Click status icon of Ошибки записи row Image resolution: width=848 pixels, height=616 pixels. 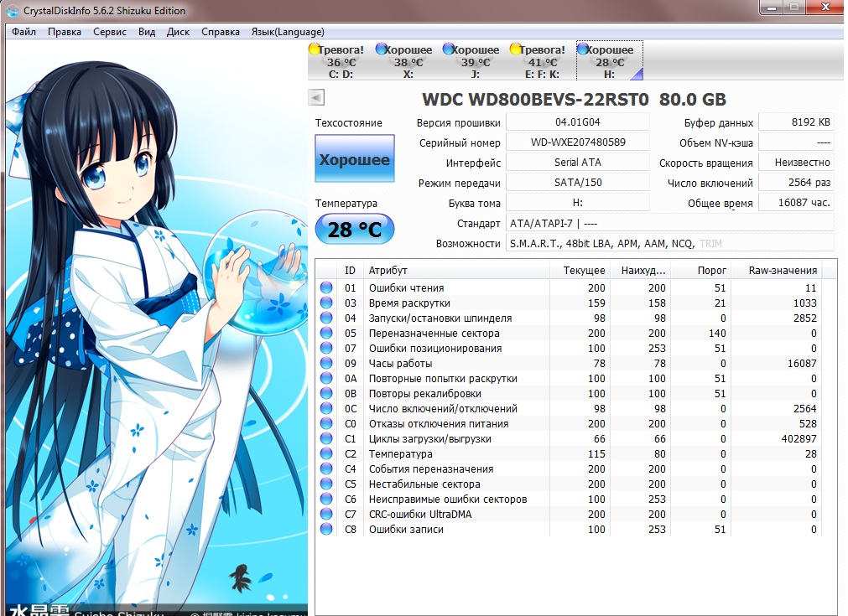(326, 530)
